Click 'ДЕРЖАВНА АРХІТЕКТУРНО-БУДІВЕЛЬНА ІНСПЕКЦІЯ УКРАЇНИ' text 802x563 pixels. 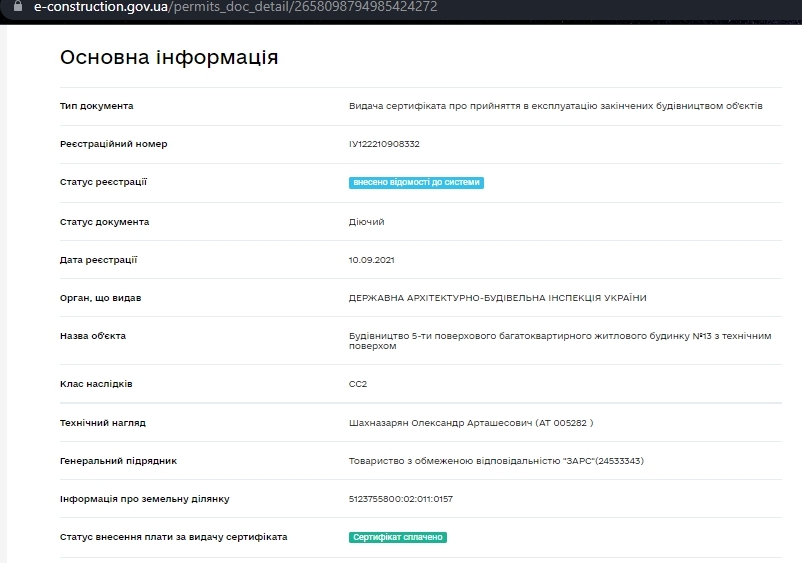tap(497, 298)
